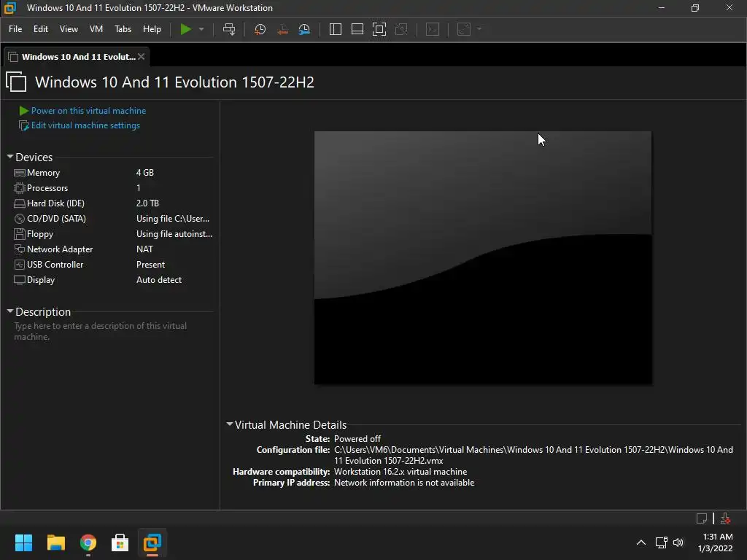
Task: Click the message log status bar icon
Action: [702, 518]
